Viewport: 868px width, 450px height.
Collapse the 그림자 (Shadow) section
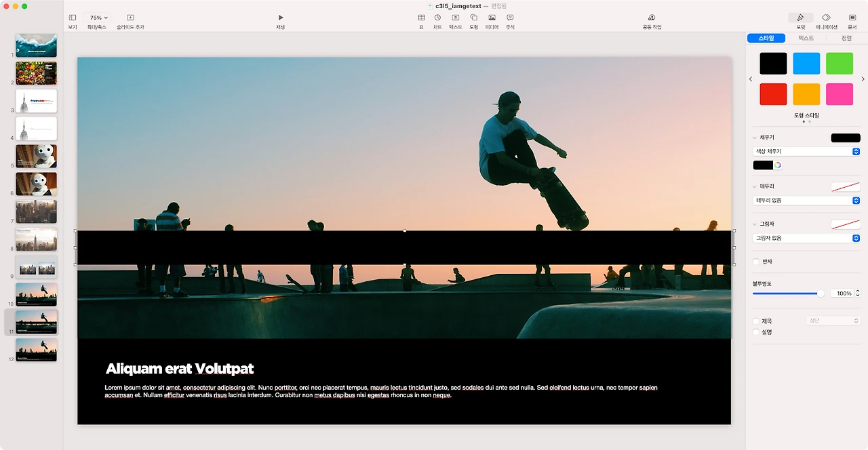click(x=755, y=224)
